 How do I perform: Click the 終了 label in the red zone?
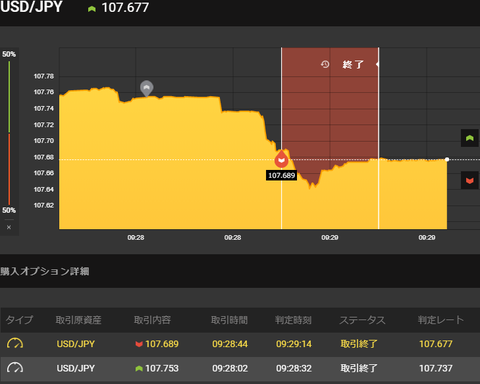point(353,64)
